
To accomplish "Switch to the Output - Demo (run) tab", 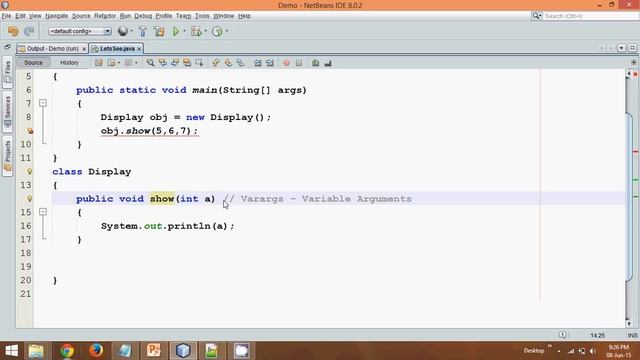I will (x=52, y=49).
